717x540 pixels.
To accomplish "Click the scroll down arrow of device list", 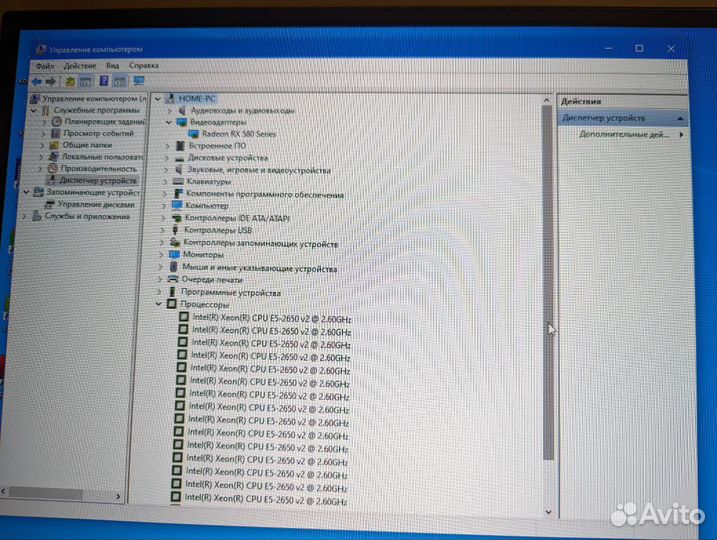I will (548, 512).
